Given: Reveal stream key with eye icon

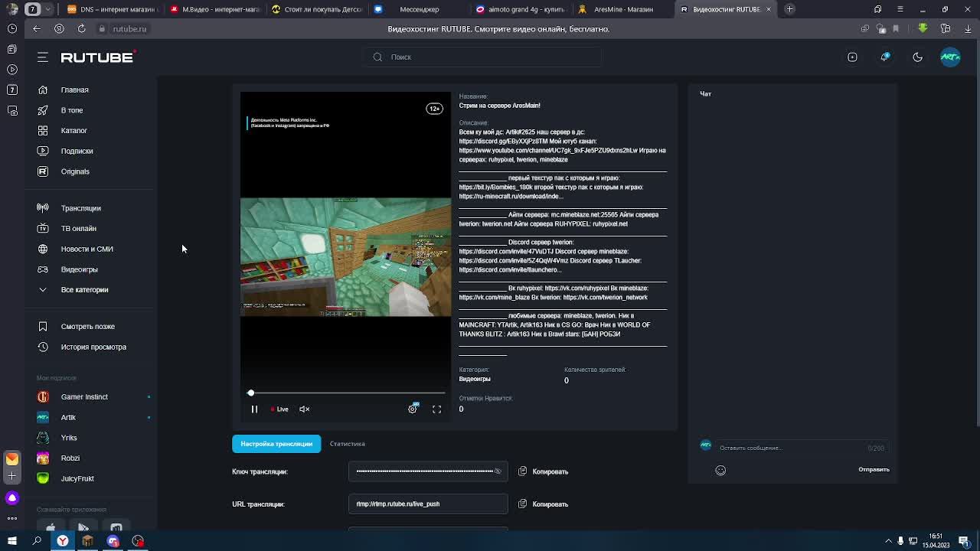Looking at the screenshot, I should [x=498, y=471].
